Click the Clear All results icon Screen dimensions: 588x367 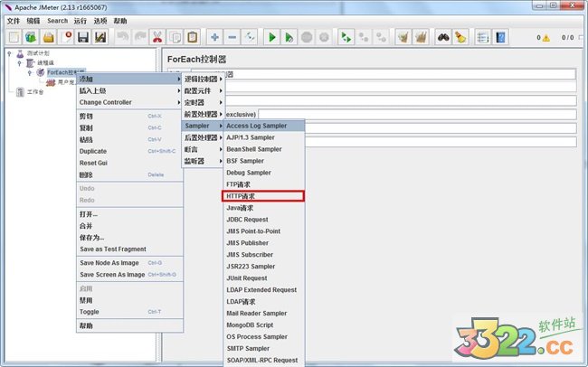[421, 37]
